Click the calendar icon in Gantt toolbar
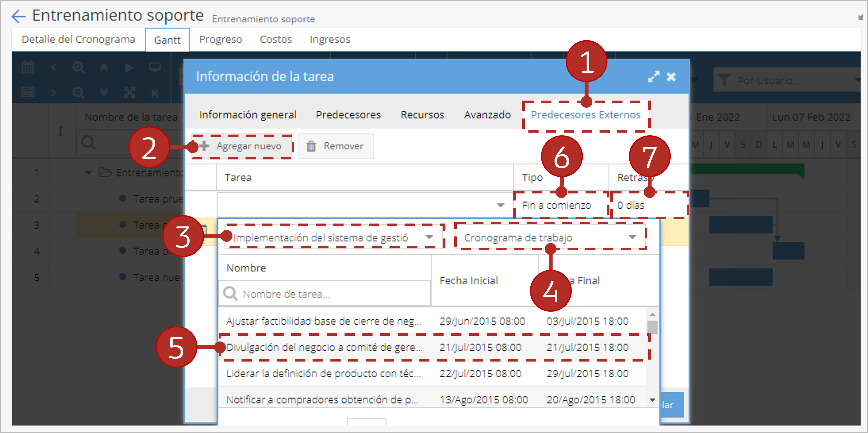Image resolution: width=868 pixels, height=433 pixels. [28, 67]
